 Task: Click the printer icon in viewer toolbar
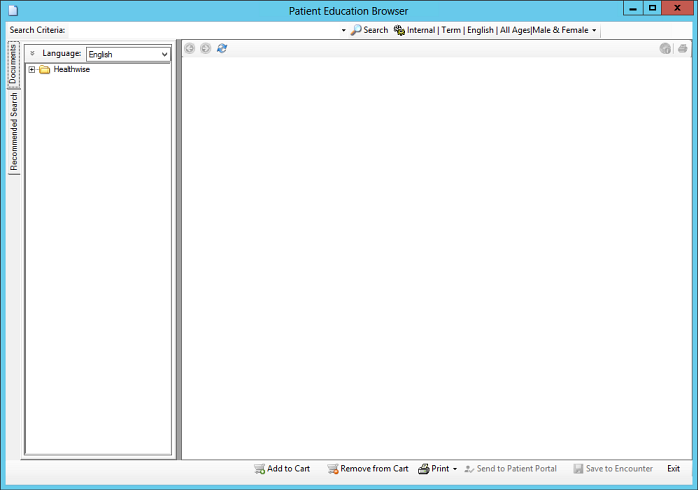coord(682,49)
